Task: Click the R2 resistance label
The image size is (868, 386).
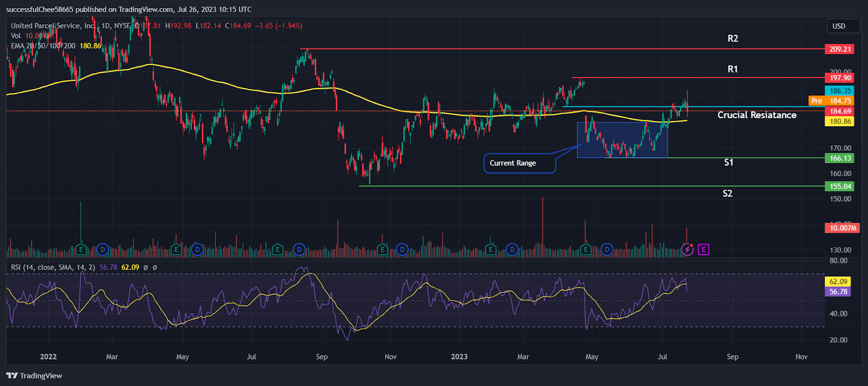Action: point(733,38)
